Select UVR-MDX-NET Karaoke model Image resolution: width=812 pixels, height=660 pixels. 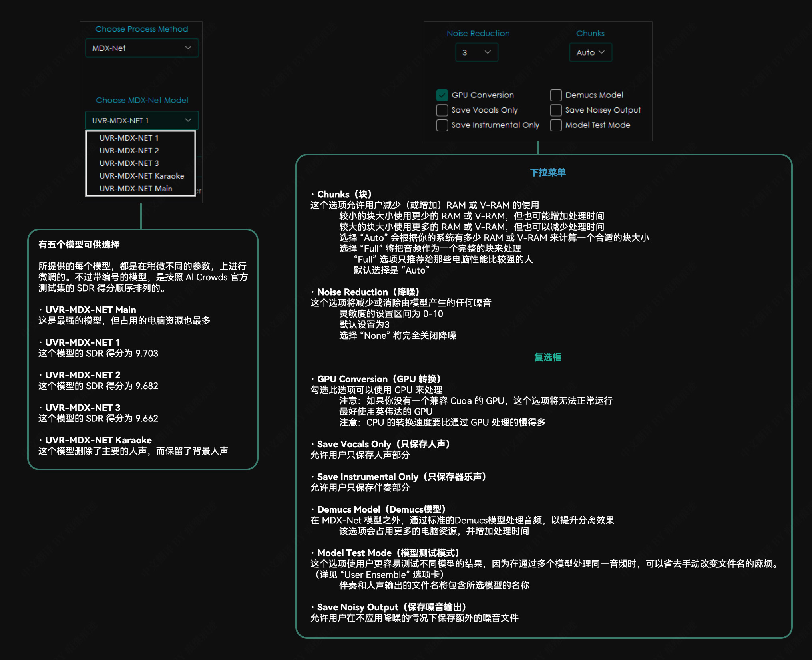click(x=142, y=177)
